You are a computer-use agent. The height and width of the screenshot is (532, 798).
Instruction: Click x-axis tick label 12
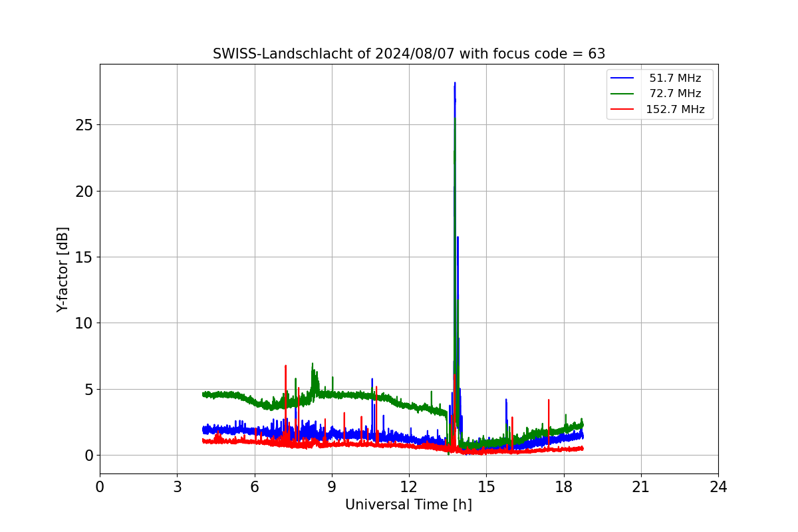click(409, 486)
